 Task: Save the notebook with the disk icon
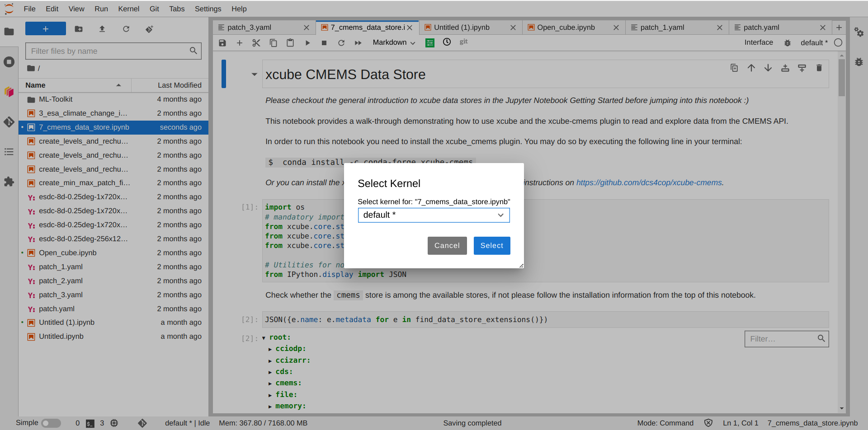click(x=222, y=43)
